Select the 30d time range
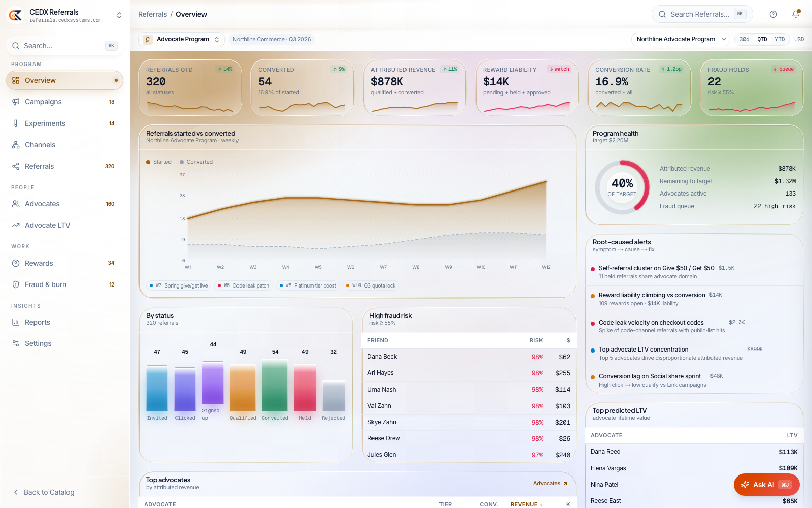Image resolution: width=812 pixels, height=508 pixels. pos(745,39)
